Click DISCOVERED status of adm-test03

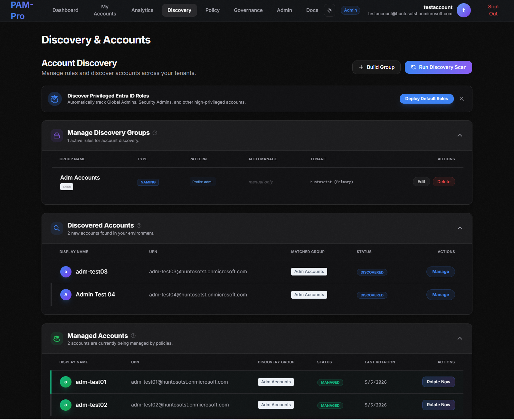(x=372, y=272)
